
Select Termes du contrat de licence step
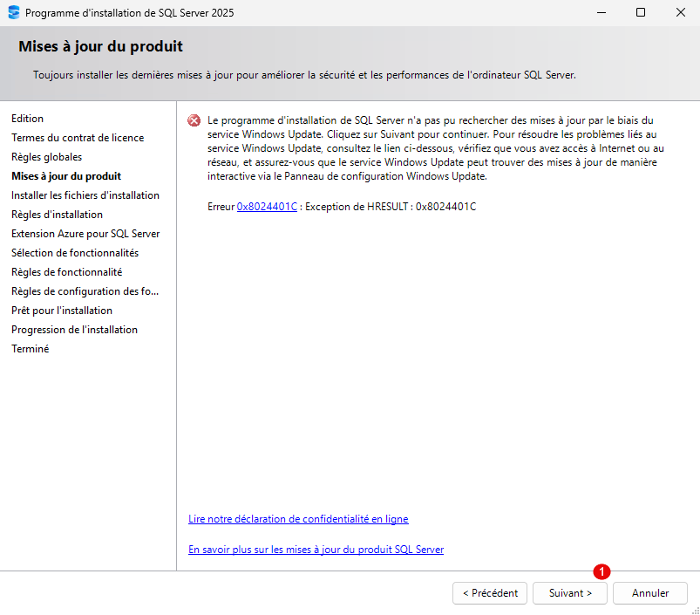tap(78, 138)
